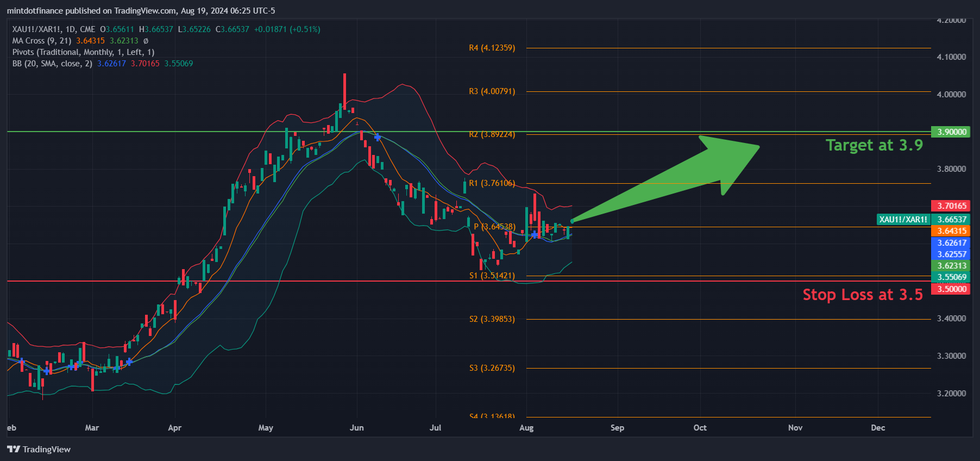980x461 pixels.
Task: Click the mintdotfinance published header text
Action: [141, 11]
